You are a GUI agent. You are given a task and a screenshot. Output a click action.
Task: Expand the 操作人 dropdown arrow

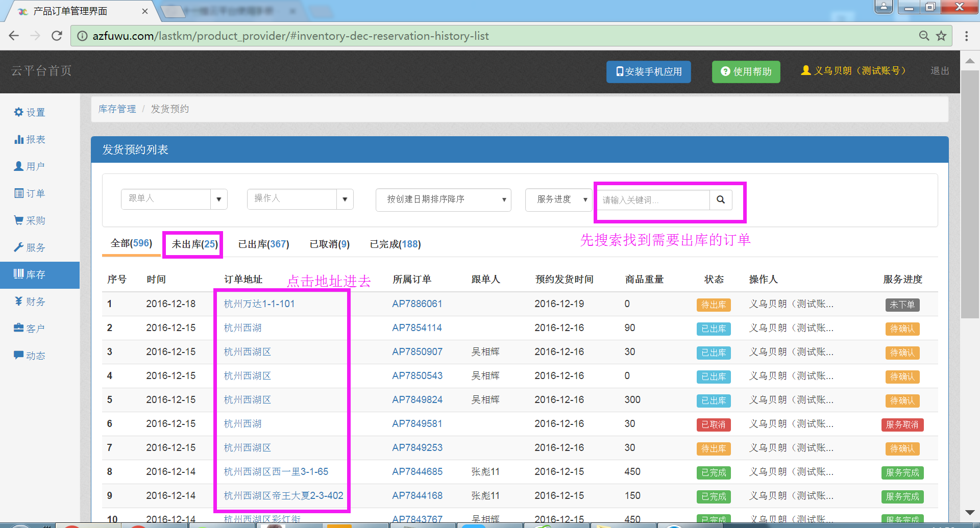pos(345,199)
